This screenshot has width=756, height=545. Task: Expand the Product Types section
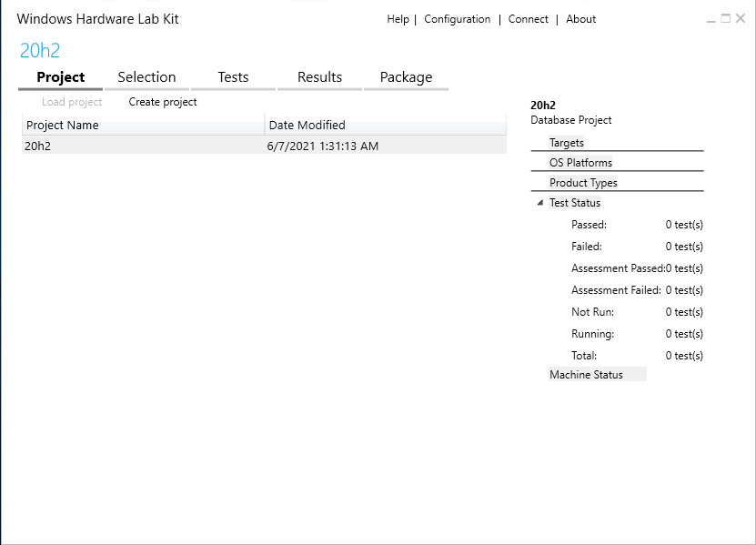(x=583, y=183)
